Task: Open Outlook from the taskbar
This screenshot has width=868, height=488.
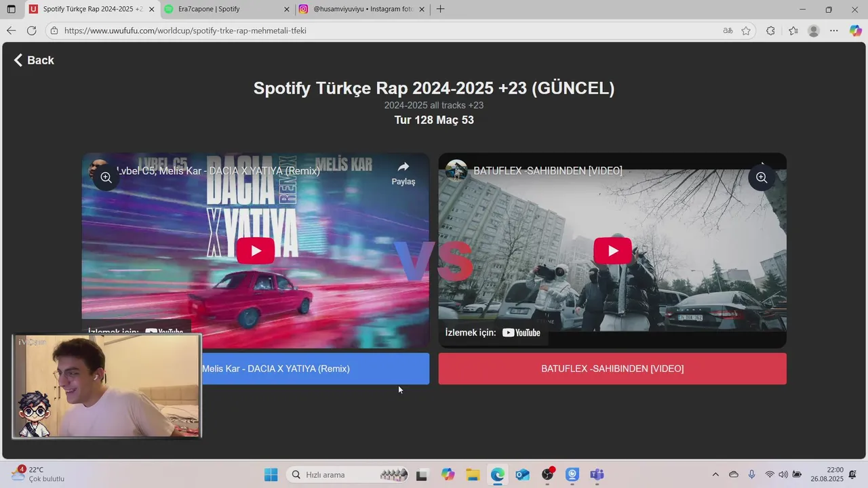Action: [x=522, y=474]
